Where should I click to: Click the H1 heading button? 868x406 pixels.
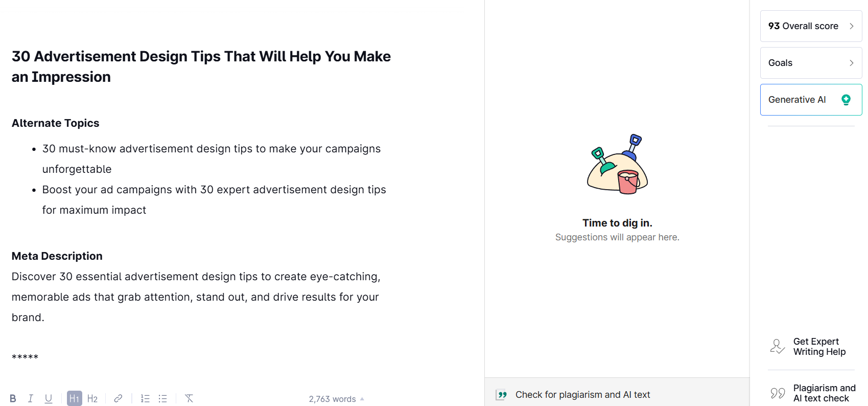75,398
